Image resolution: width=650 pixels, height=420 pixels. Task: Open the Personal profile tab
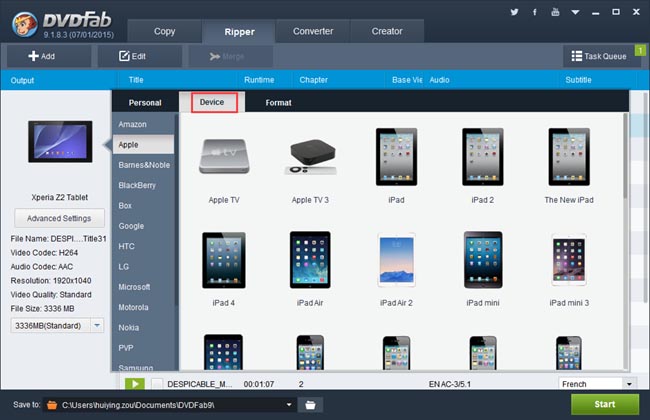(x=145, y=102)
